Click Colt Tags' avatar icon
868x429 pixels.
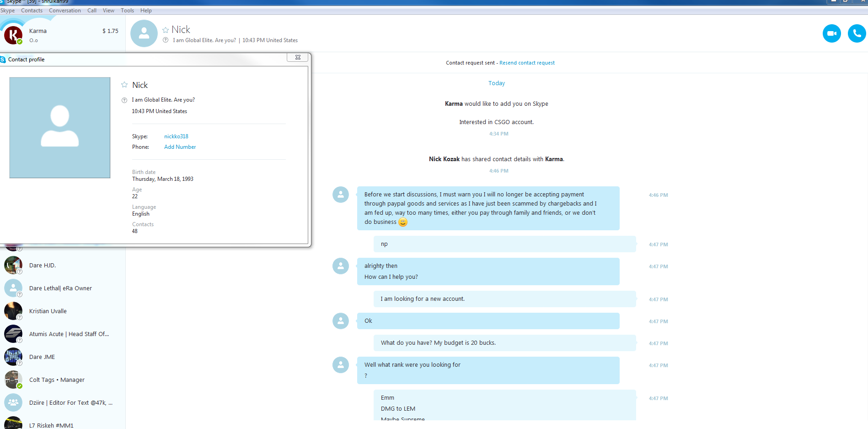(13, 380)
